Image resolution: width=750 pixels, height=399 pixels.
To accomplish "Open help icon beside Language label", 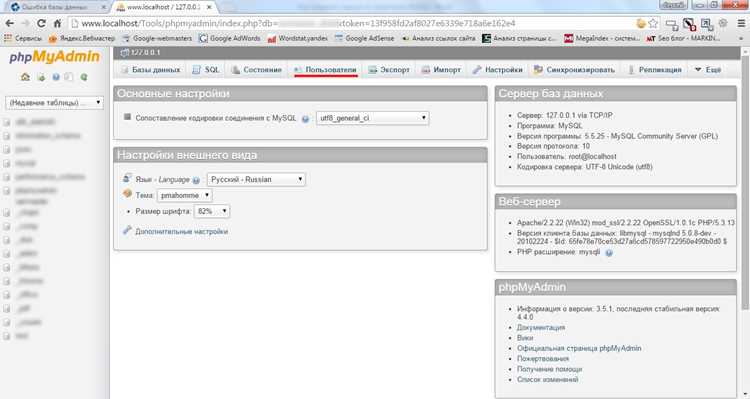I will [x=196, y=180].
